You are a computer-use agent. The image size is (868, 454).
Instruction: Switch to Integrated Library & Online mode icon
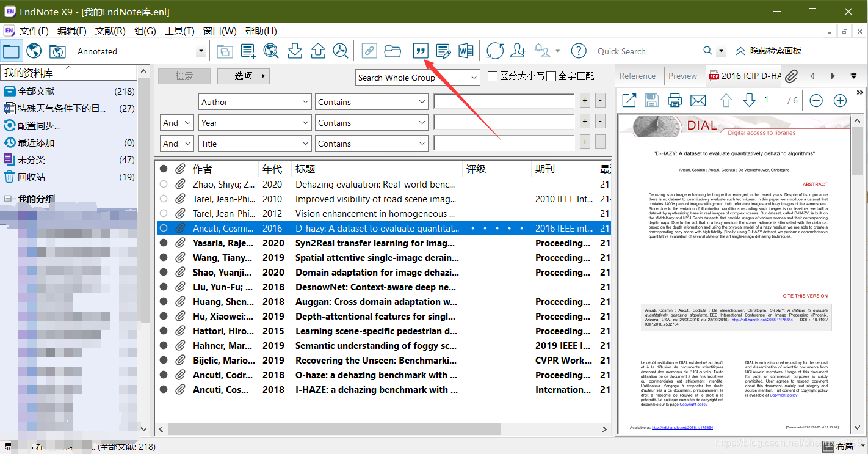pyautogui.click(x=57, y=51)
